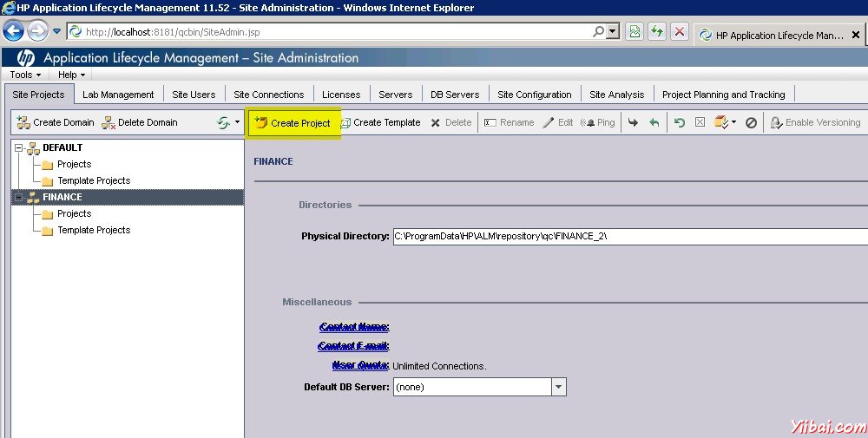The image size is (868, 438).
Task: Click the red X stop loading icon
Action: pos(680,31)
